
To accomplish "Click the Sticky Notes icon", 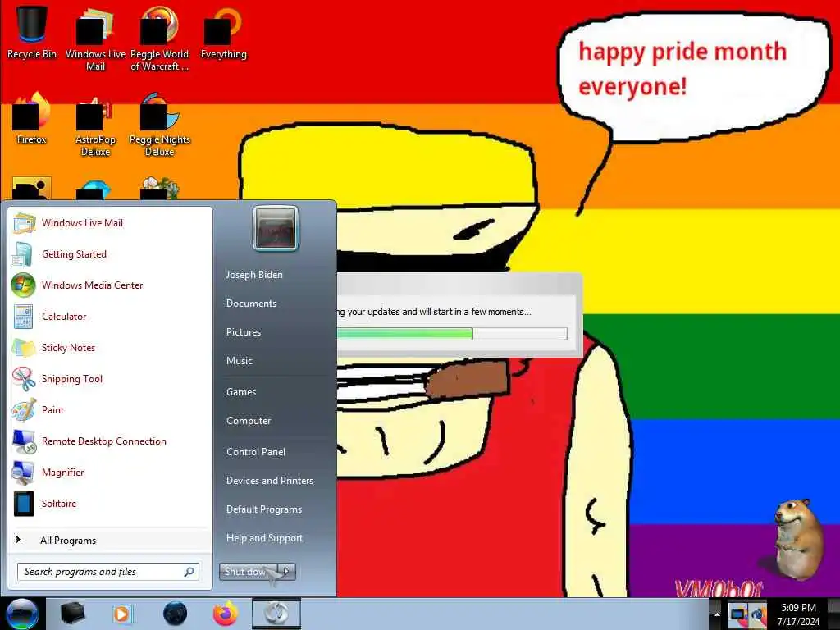I will point(24,348).
